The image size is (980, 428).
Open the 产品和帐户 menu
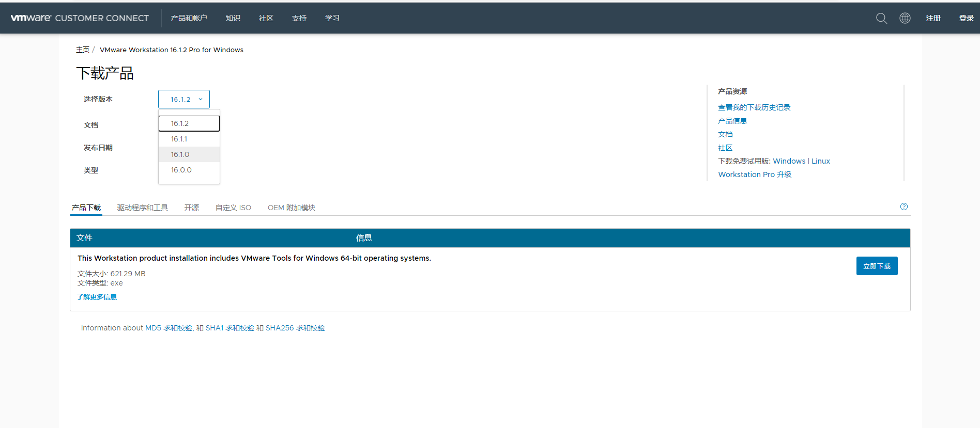(189, 18)
